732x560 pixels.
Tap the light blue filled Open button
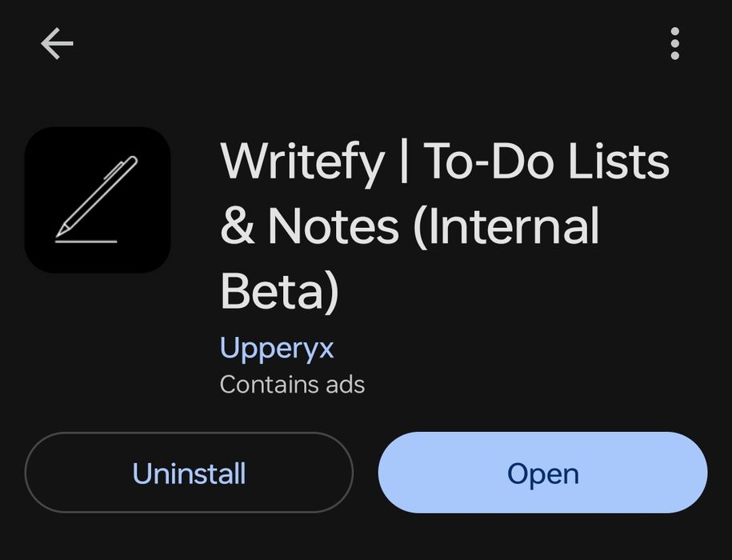coord(542,473)
